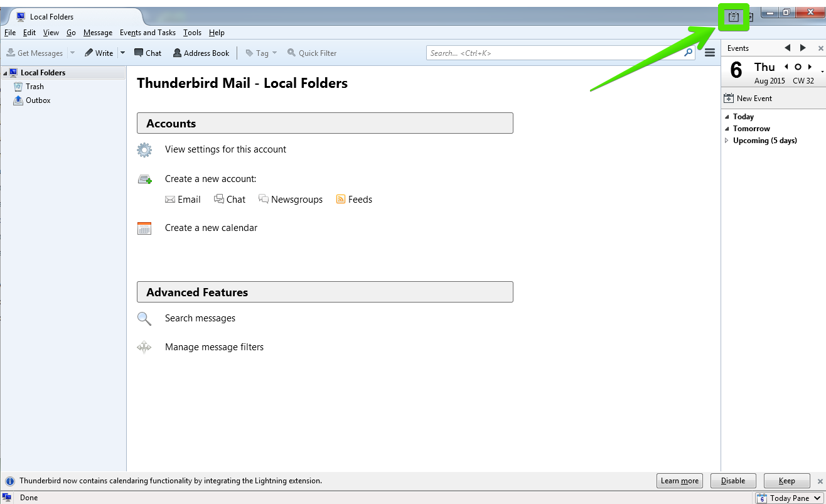Click the gear icon for account settings
Image resolution: width=826 pixels, height=504 pixels.
(144, 149)
